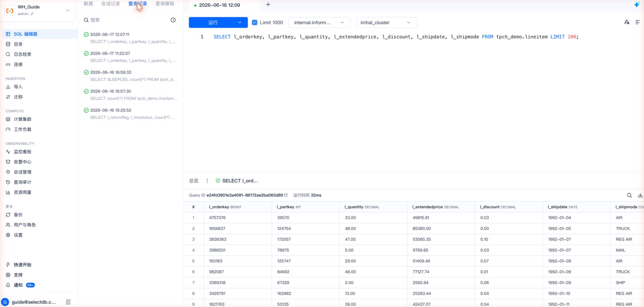Click the l_quantity column header
The width and height of the screenshot is (644, 307).
pos(373,207)
